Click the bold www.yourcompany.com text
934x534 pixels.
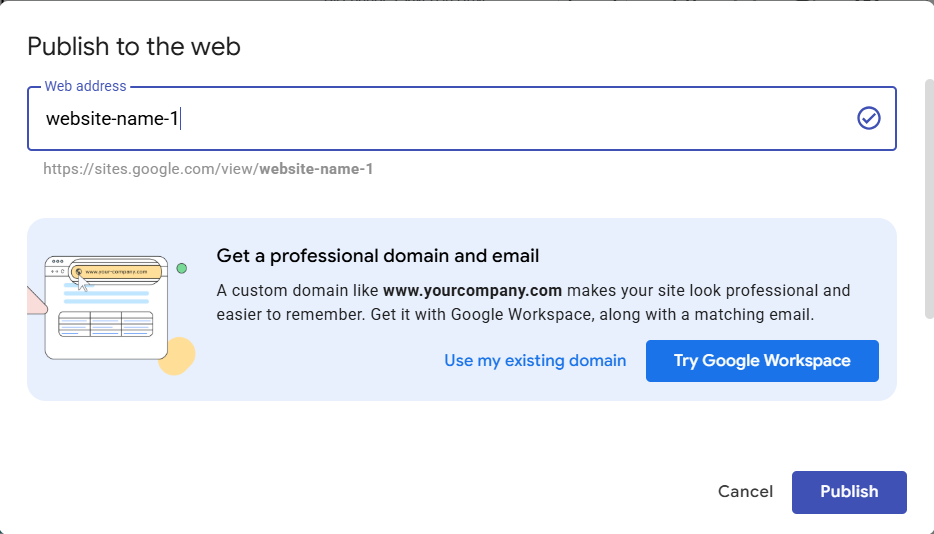472,291
